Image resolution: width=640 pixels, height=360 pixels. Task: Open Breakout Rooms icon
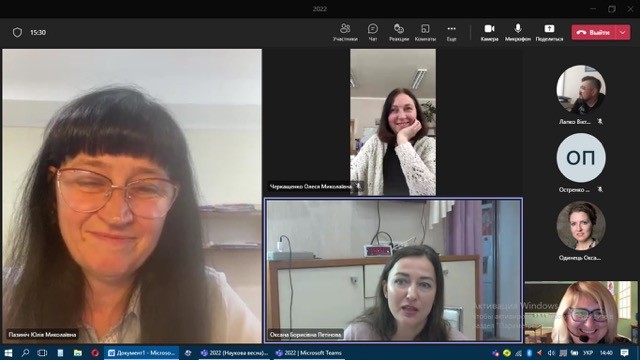click(425, 32)
